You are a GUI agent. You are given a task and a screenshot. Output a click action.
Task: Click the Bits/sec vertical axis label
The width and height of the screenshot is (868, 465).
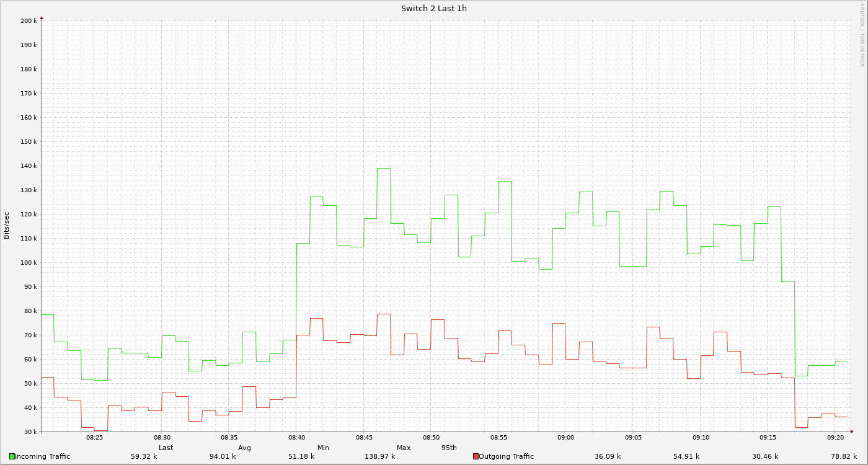[7, 226]
